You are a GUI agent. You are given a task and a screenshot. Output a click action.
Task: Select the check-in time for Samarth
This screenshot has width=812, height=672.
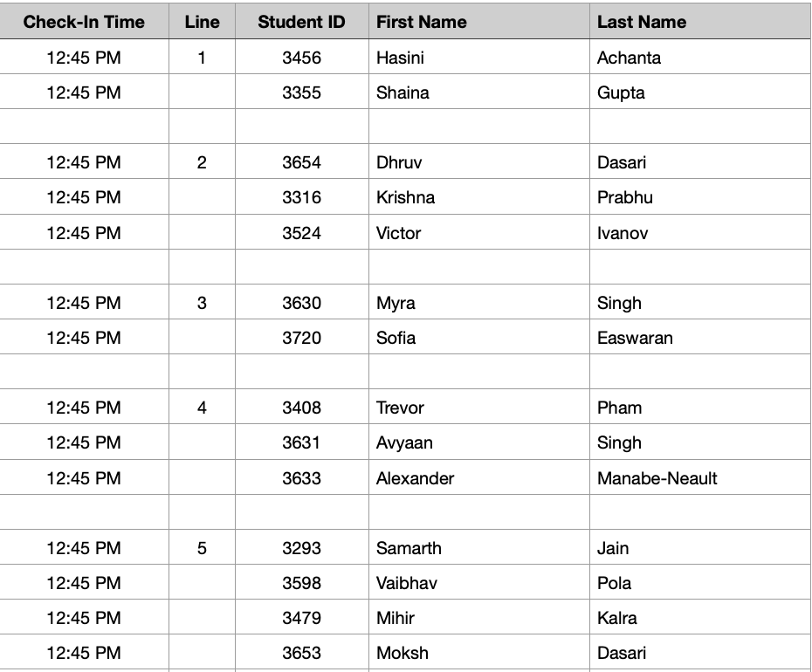point(84,548)
